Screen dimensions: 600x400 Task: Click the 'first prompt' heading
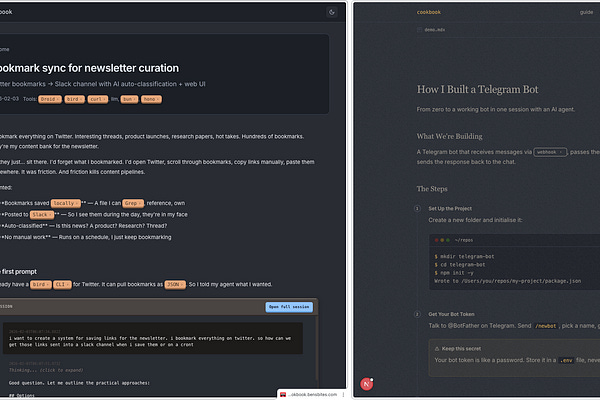coord(18,272)
